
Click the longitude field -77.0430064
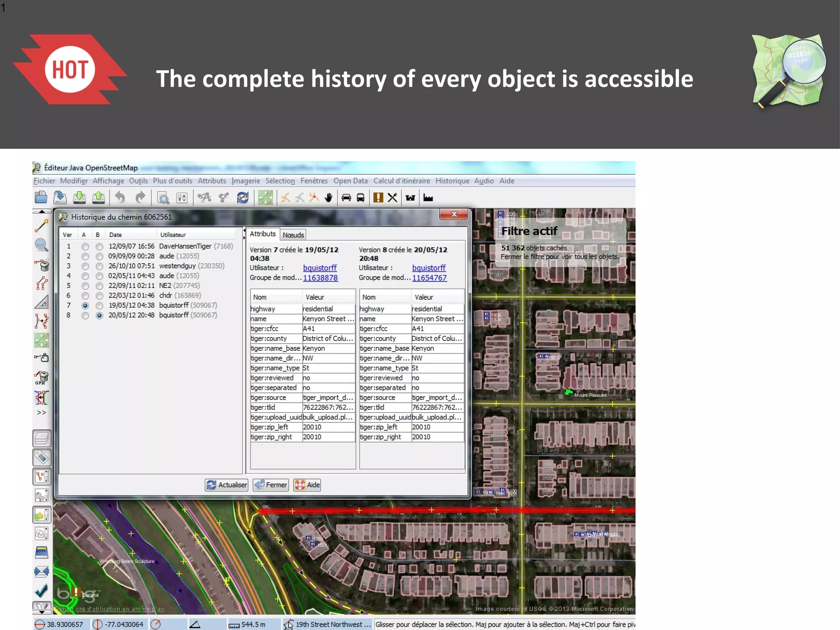pyautogui.click(x=119, y=624)
